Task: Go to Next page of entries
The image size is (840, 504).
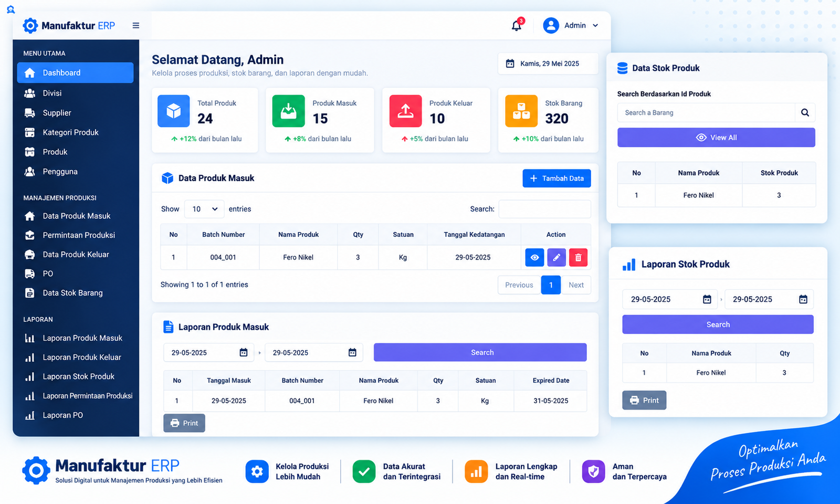Action: 576,285
